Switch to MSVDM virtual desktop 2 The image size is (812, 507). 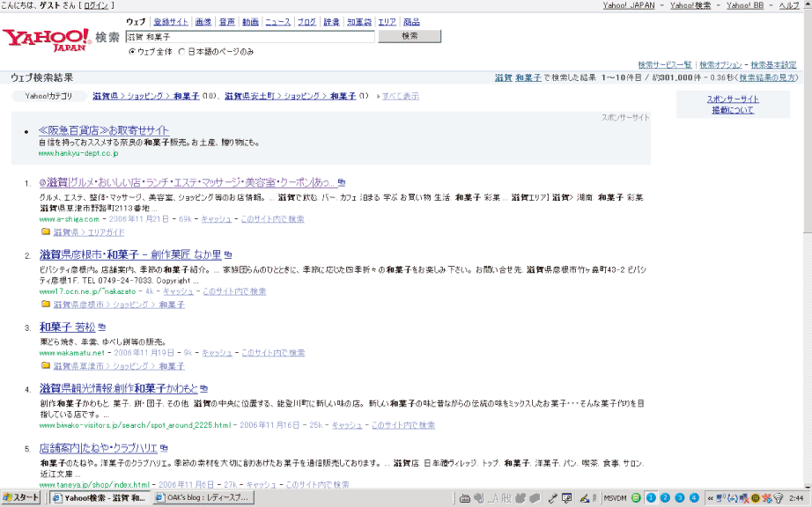coord(666,498)
